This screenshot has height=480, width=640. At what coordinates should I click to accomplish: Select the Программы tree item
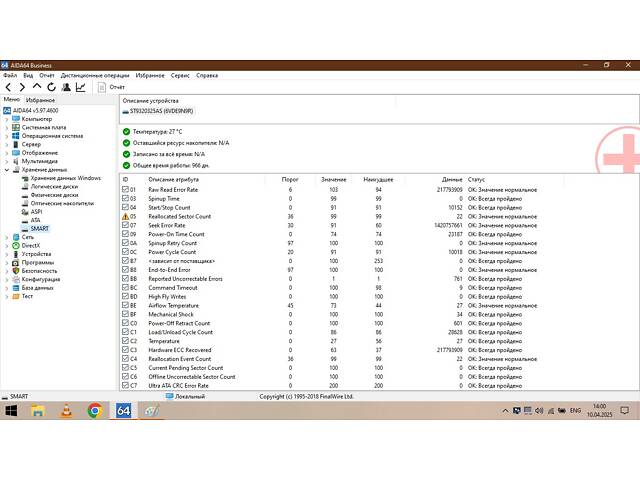coord(38,262)
